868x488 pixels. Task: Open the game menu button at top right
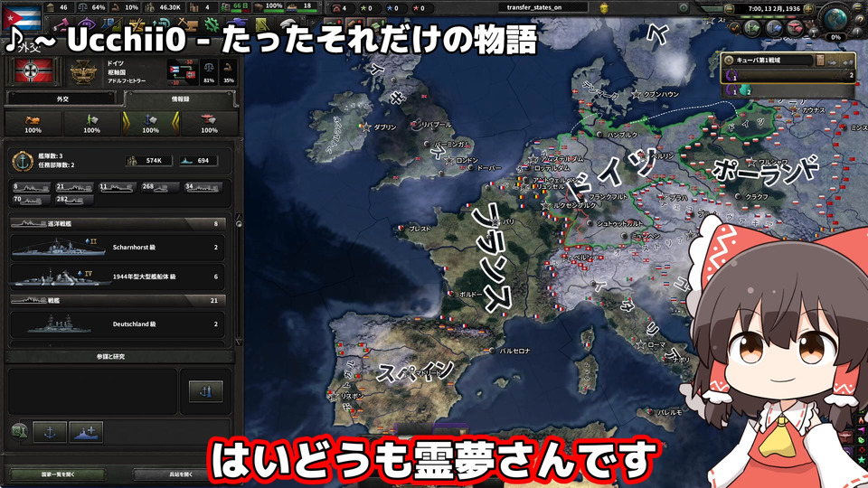860,8
